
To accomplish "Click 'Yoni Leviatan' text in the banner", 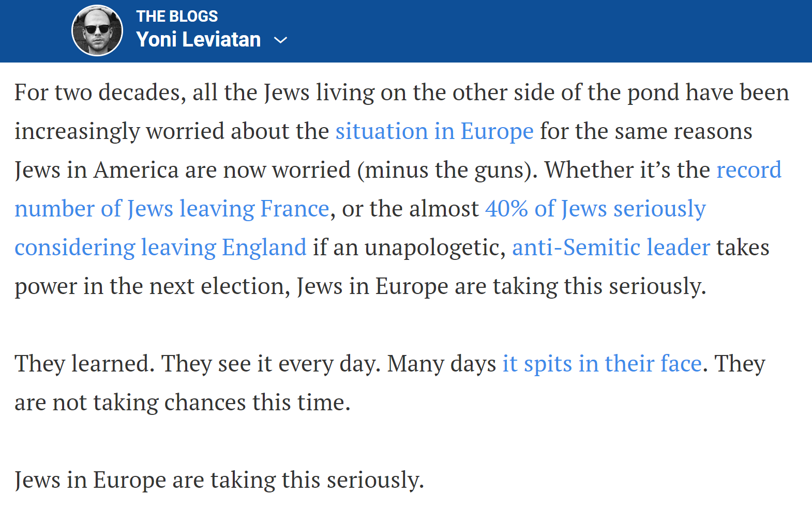I will tap(198, 39).
